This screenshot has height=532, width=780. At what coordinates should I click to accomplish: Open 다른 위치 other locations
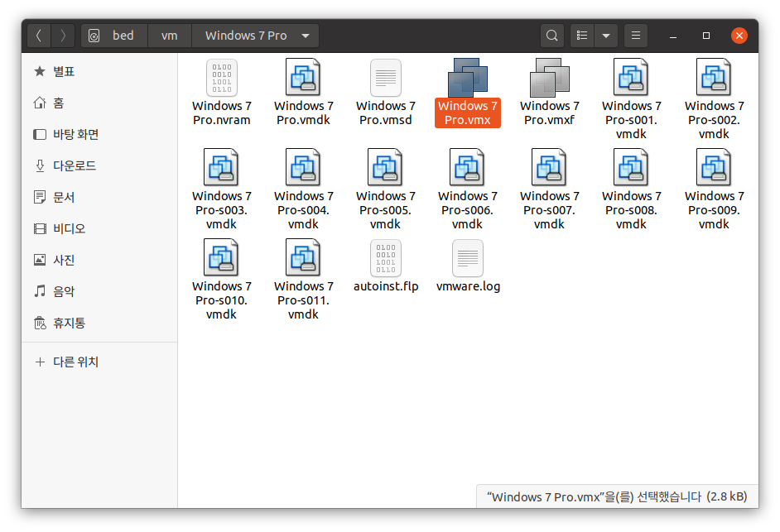click(x=99, y=362)
